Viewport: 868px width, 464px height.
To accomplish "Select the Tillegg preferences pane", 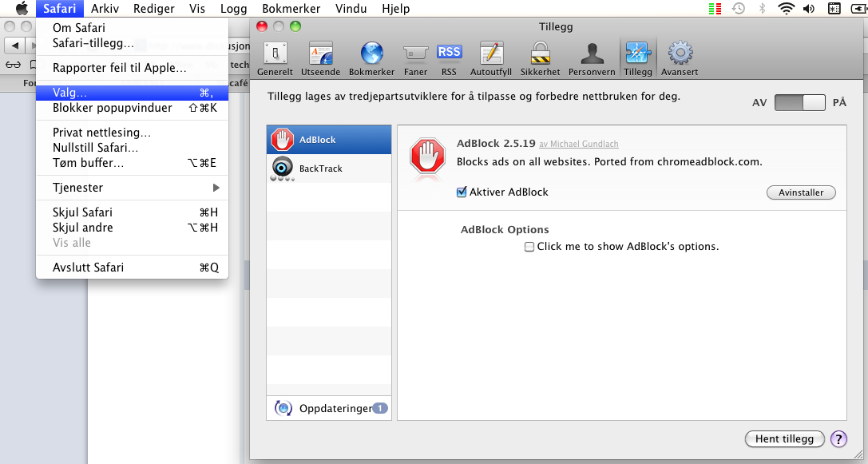I will pos(638,58).
